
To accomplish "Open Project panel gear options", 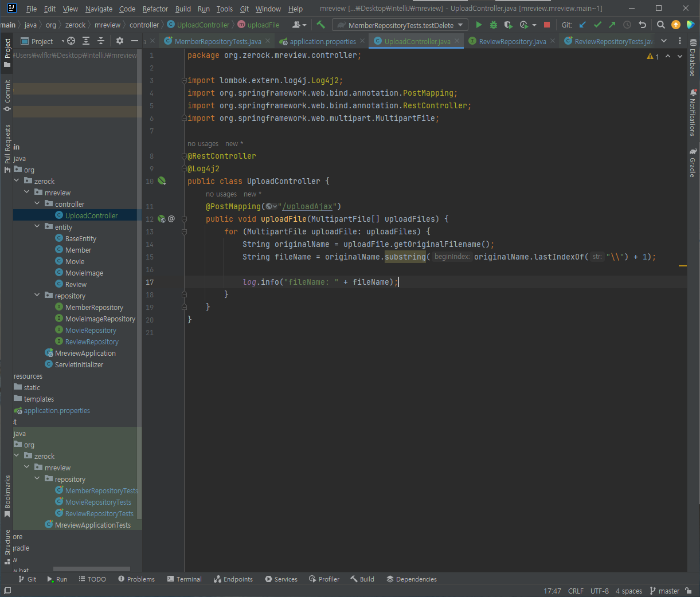I will [x=120, y=41].
